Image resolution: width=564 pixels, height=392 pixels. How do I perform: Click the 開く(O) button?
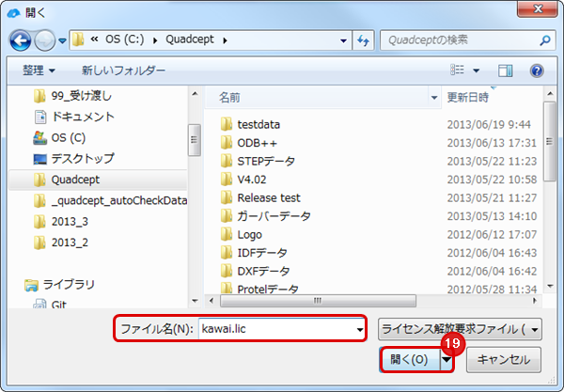click(x=410, y=359)
